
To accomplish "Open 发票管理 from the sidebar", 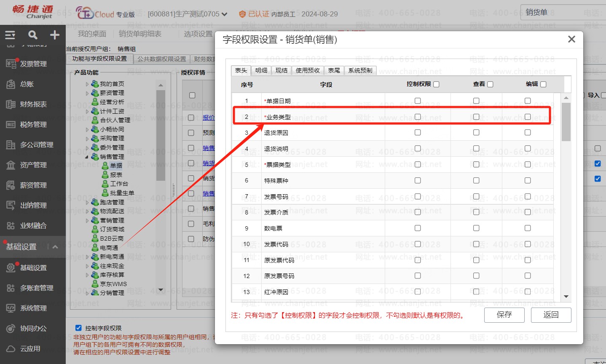I will coord(33,64).
